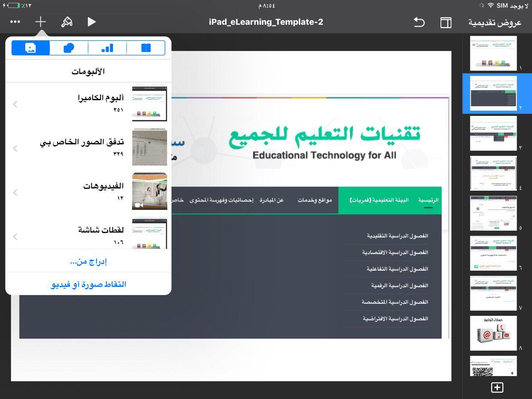Viewport: 532px width, 399px height.
Task: Select slide 1 thumbnail in navigator
Action: pos(493,53)
